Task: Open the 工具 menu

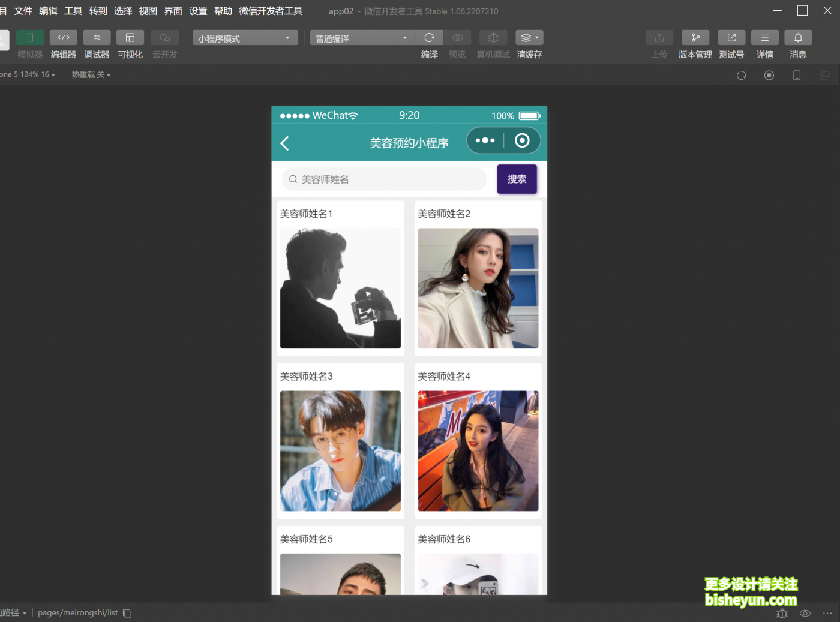Action: (73, 11)
